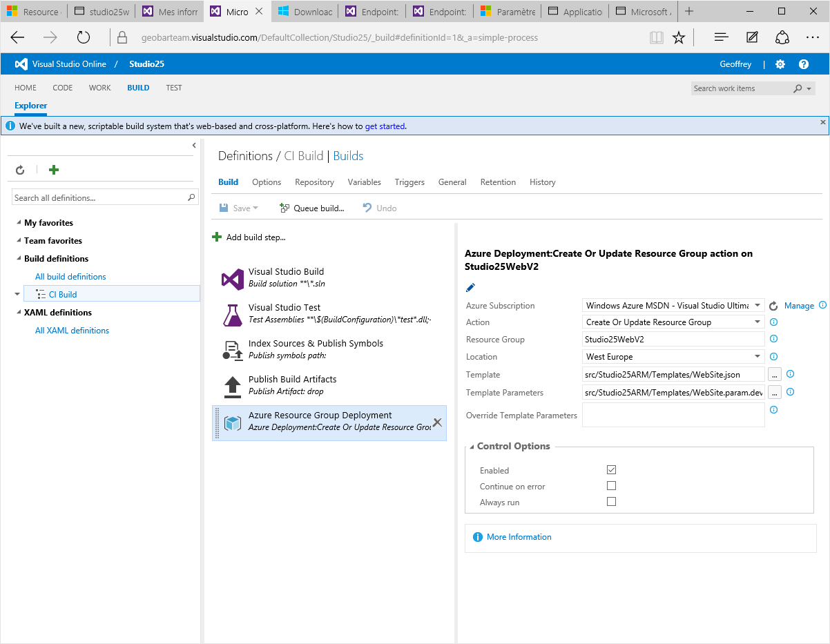
Task: Show info for Template field
Action: point(791,374)
